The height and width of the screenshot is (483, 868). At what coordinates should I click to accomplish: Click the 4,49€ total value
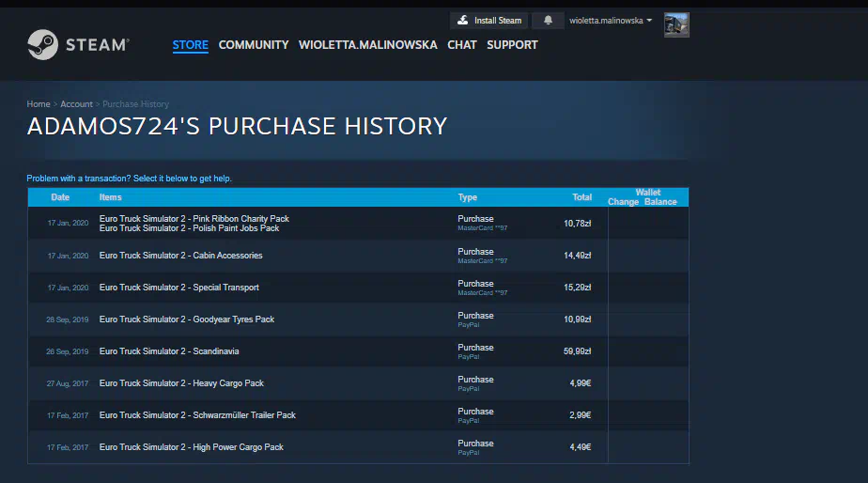581,447
